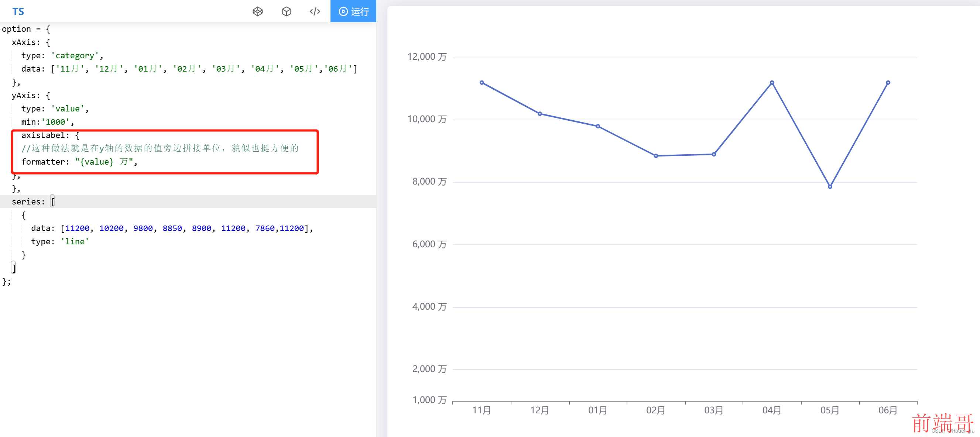980x437 pixels.
Task: Click the Chinese comment line in code
Action: click(x=160, y=148)
